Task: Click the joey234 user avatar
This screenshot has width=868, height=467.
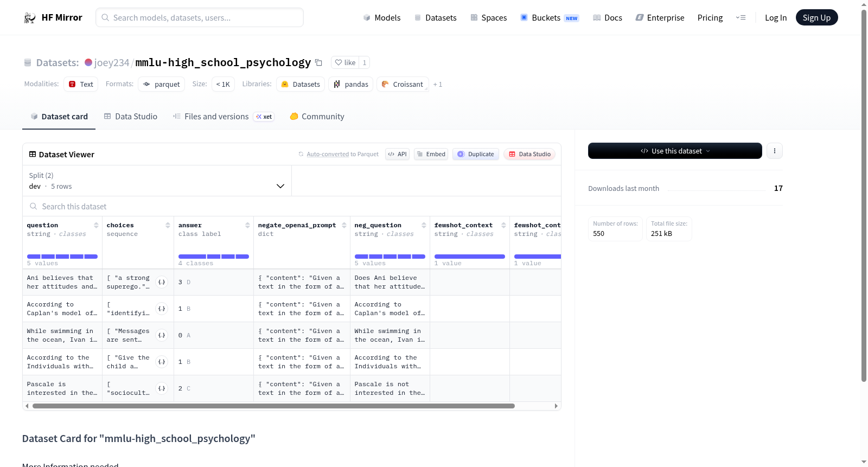Action: [x=88, y=62]
